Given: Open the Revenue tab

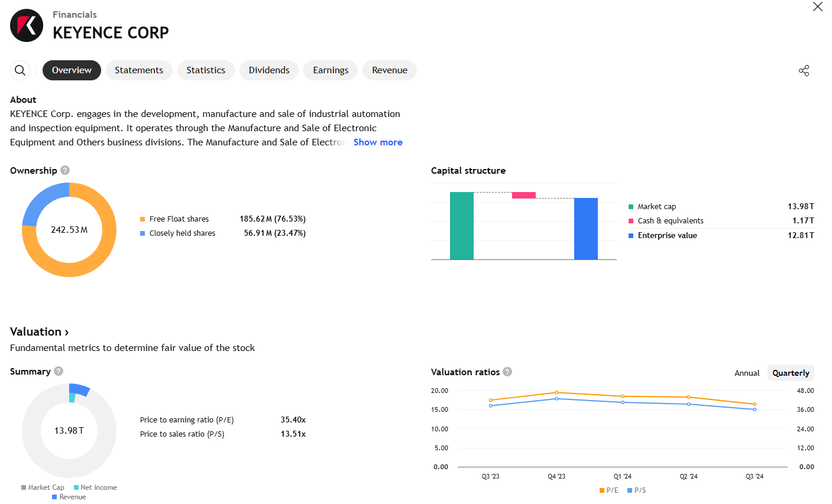Looking at the screenshot, I should [x=390, y=70].
